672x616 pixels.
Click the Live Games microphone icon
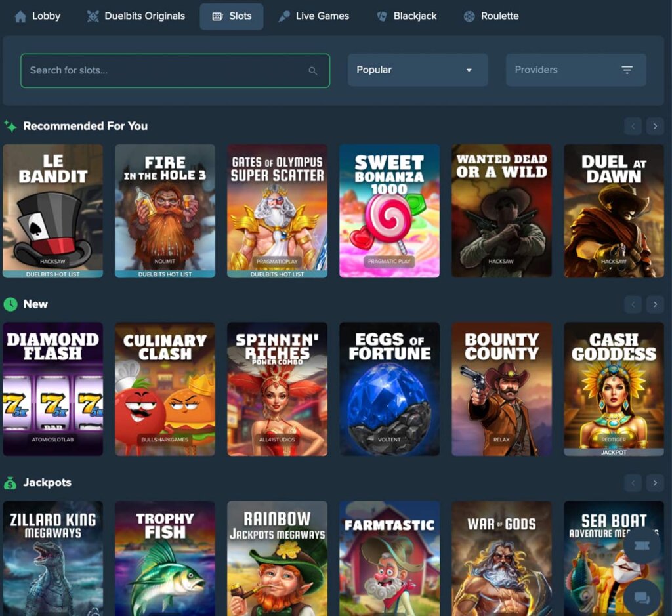[x=283, y=16]
